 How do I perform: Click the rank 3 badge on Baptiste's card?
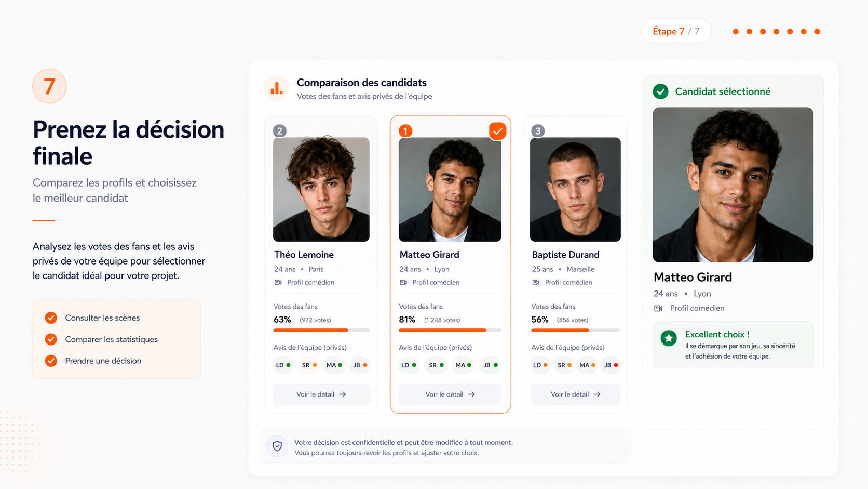tap(538, 131)
